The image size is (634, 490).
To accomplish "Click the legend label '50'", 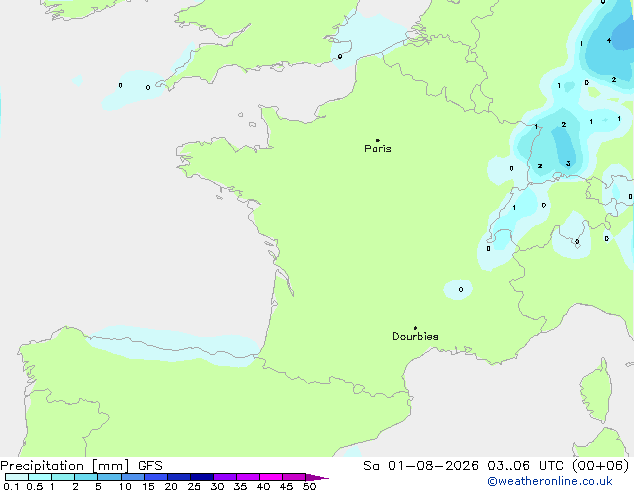I will pos(310,486).
